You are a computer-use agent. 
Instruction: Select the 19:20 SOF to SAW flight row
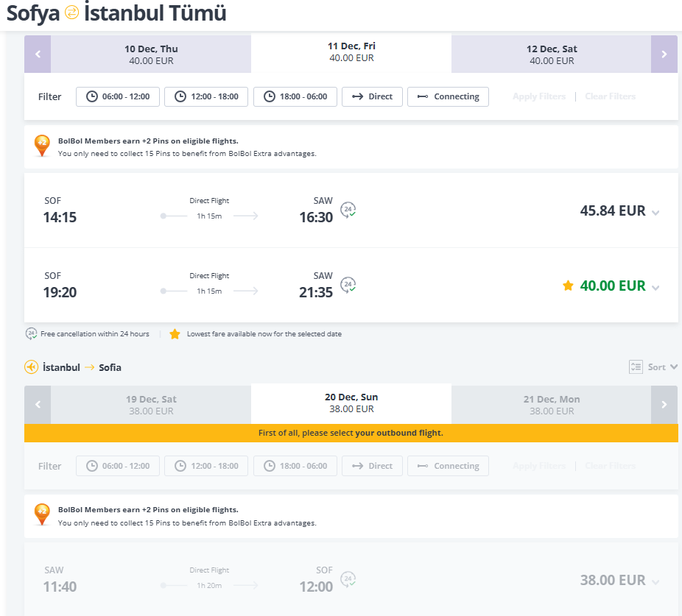(x=351, y=285)
